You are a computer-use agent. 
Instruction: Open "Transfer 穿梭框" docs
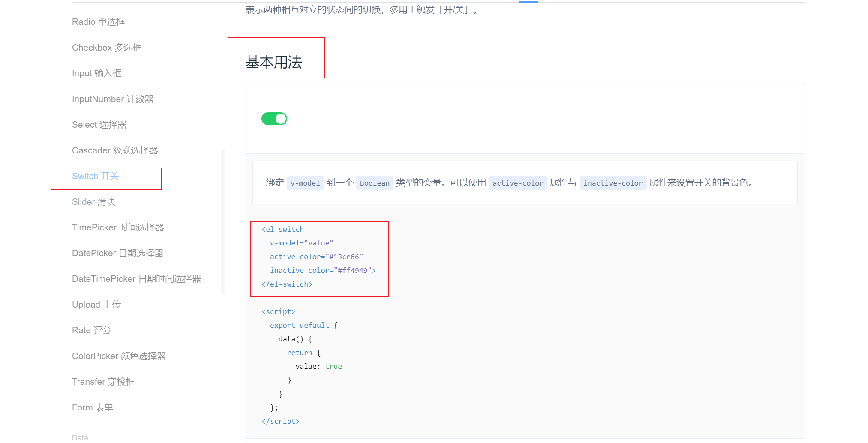[103, 381]
